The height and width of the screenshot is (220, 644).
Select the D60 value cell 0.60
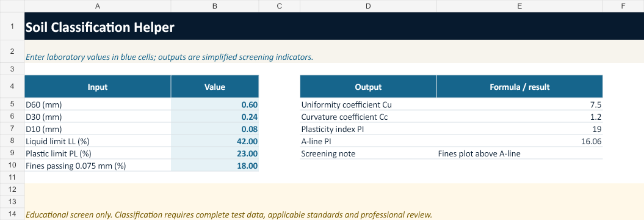point(215,105)
